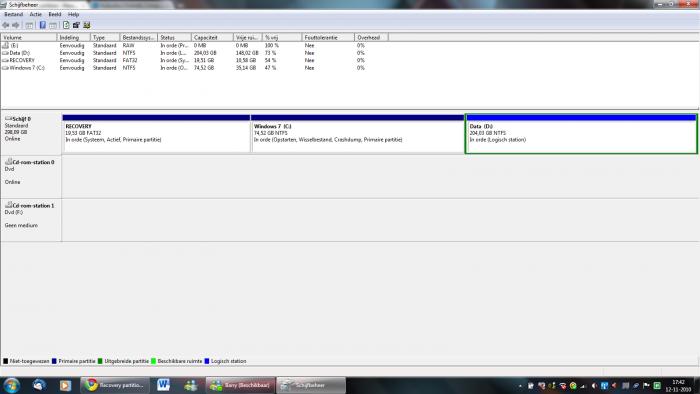Click the Back arrow toolbar icon

(x=6, y=25)
